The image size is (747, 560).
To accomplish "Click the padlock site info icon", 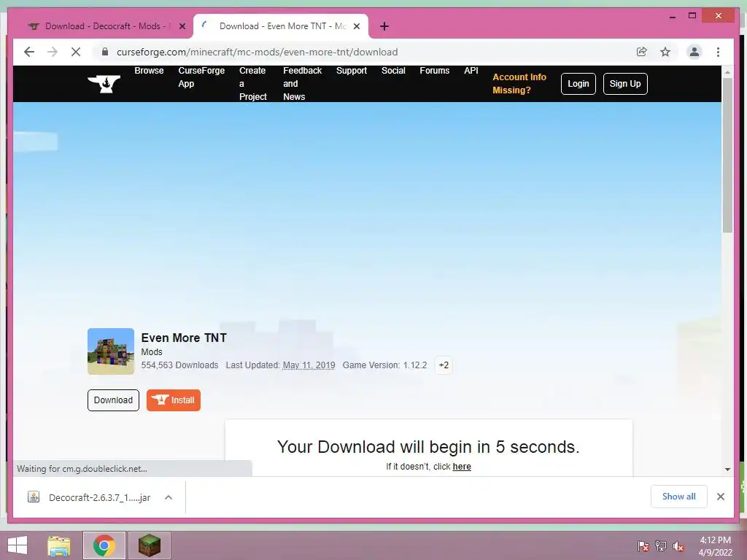I will (105, 52).
